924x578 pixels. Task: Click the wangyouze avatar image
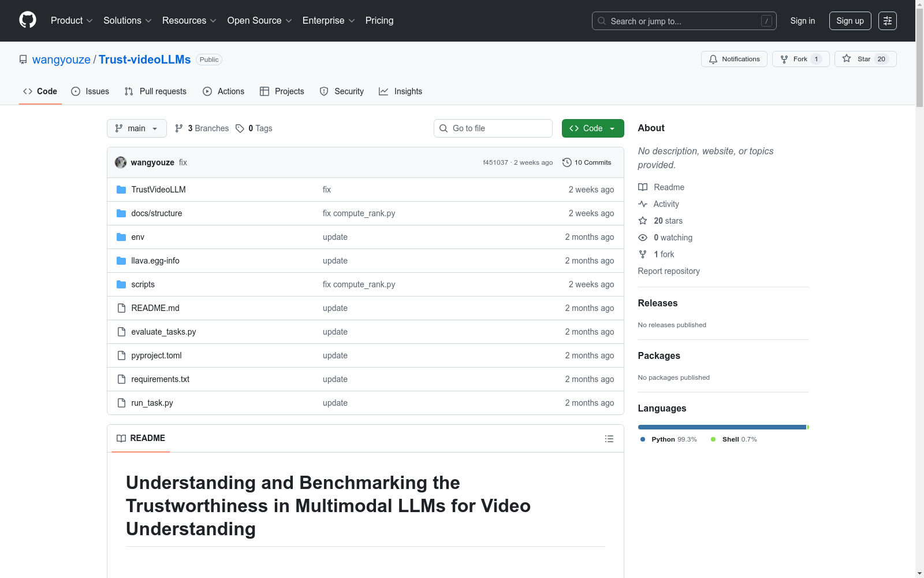click(121, 162)
